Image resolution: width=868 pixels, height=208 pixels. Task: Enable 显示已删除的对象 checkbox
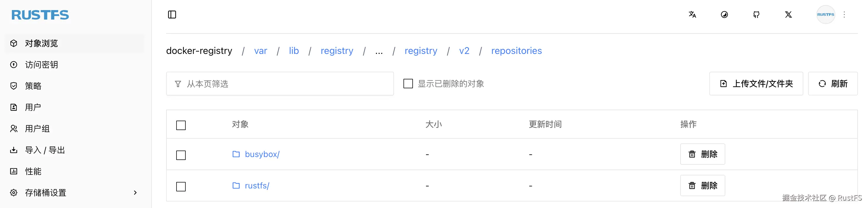pos(408,84)
